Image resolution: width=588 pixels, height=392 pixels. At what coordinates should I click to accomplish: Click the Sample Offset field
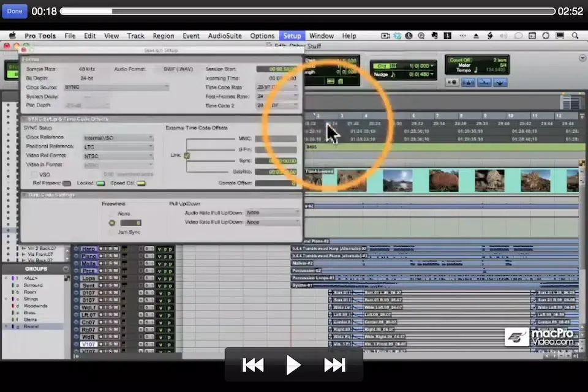pyautogui.click(x=276, y=183)
